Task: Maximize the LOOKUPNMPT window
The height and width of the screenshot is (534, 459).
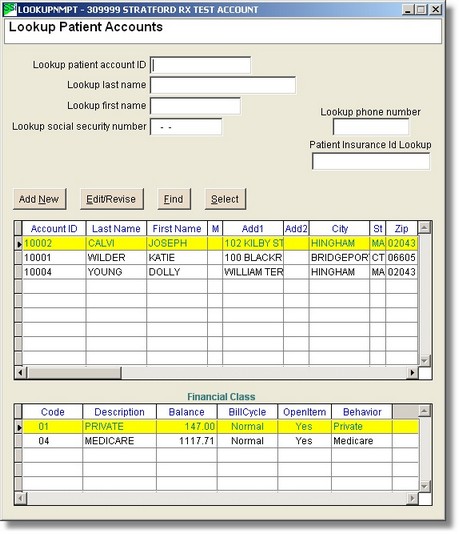Action: pyautogui.click(x=421, y=10)
